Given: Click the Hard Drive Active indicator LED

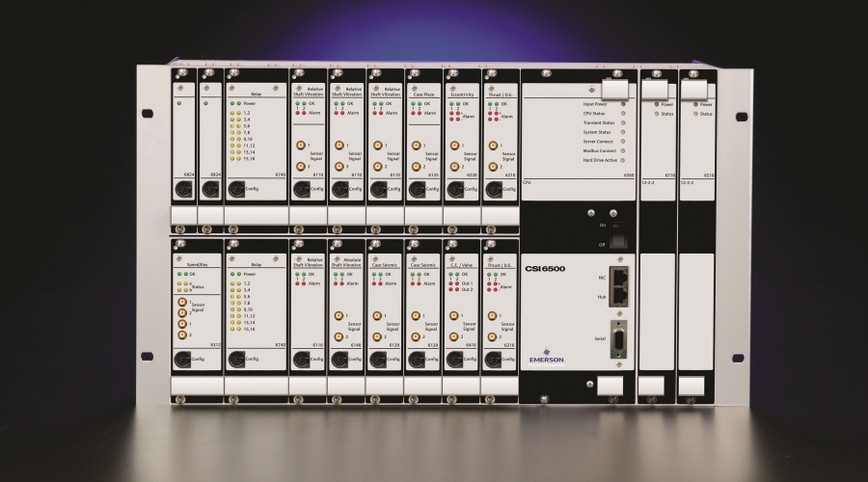Looking at the screenshot, I should 624,159.
